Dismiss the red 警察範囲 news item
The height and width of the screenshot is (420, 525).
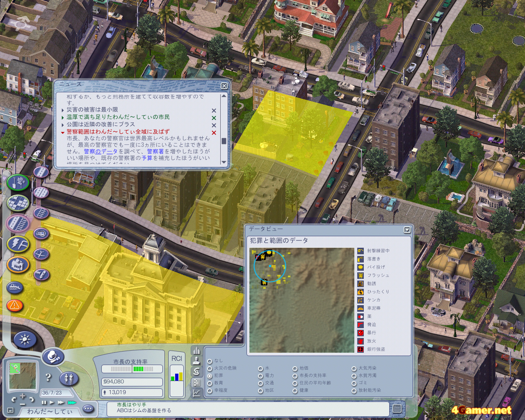214,133
